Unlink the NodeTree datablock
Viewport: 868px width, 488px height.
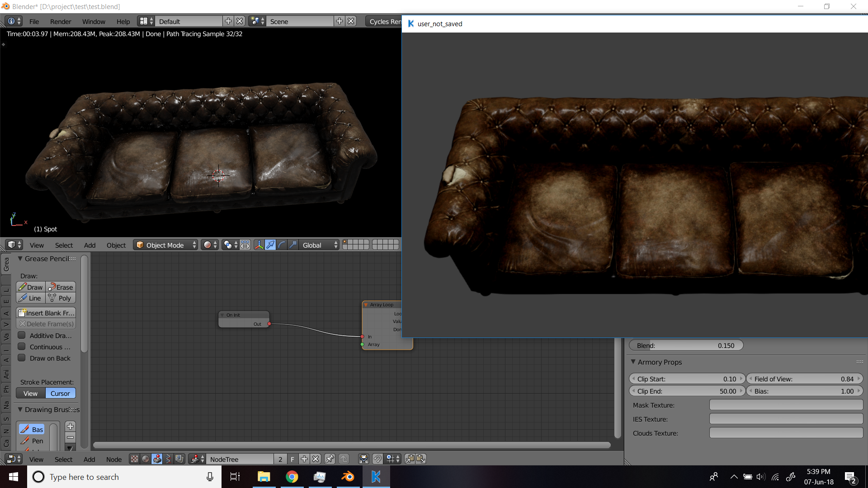coord(316,459)
